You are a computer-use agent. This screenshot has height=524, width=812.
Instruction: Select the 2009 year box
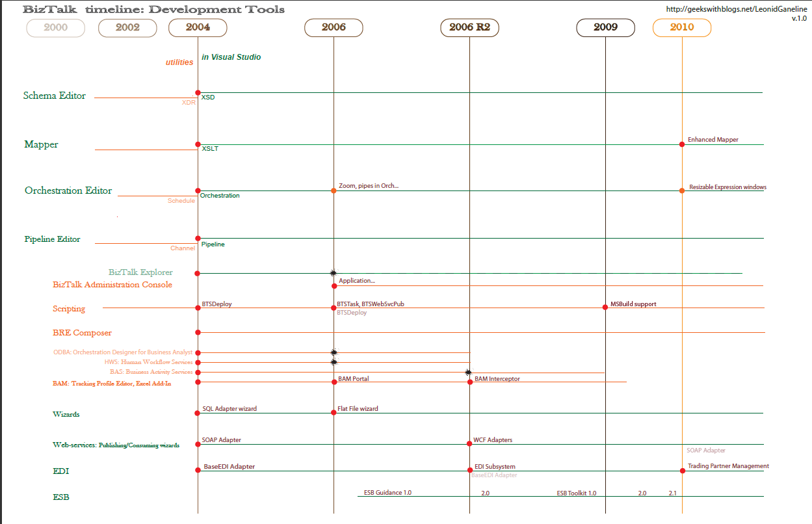(605, 27)
